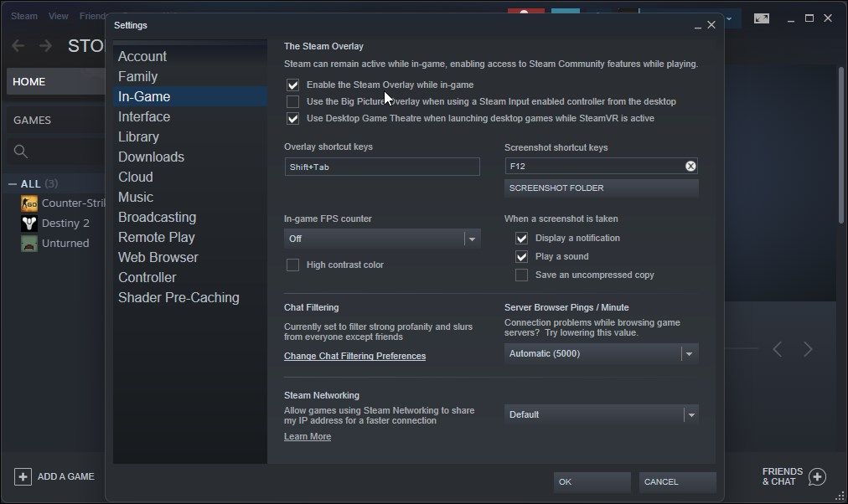Switch to the Interface settings section
This screenshot has height=504, width=848.
144,116
